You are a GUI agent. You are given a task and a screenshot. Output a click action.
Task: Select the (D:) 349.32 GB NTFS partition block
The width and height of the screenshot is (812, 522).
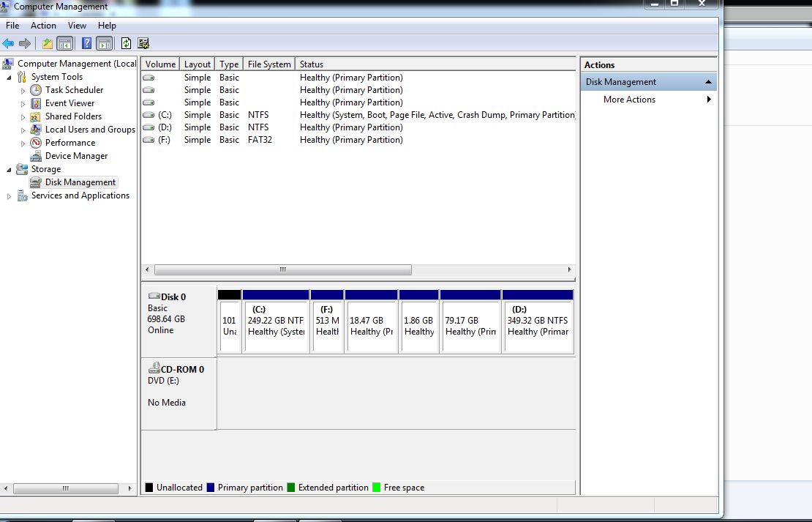point(538,322)
